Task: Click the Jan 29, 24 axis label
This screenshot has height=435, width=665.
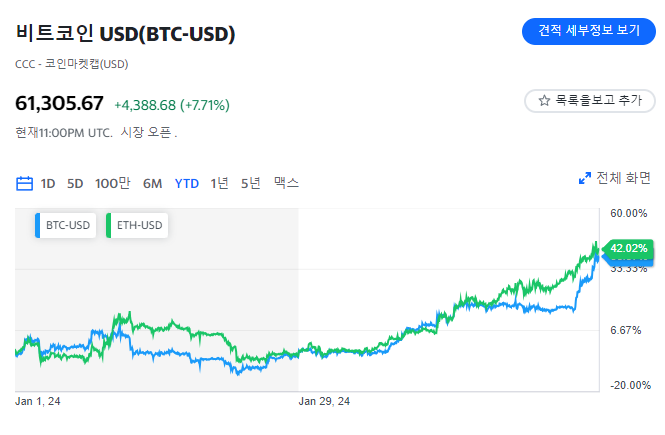Action: click(324, 401)
